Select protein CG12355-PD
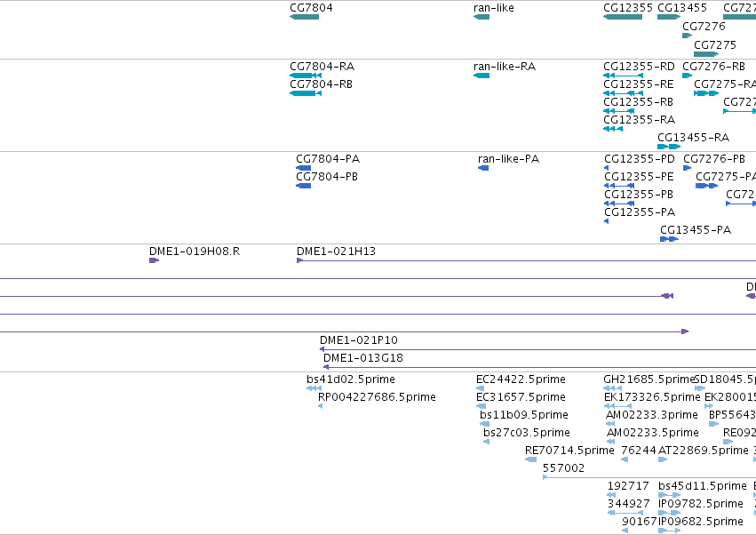The image size is (756, 535). [x=640, y=159]
